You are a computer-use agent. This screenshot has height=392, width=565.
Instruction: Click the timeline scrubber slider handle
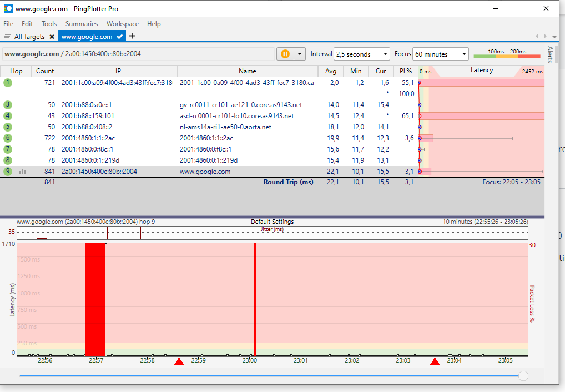coord(523,376)
